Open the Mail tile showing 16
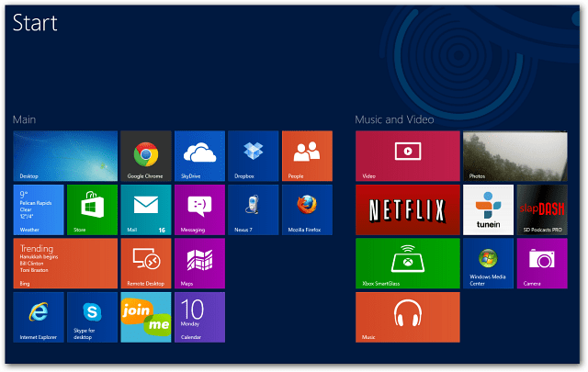The width and height of the screenshot is (588, 372). (x=146, y=209)
